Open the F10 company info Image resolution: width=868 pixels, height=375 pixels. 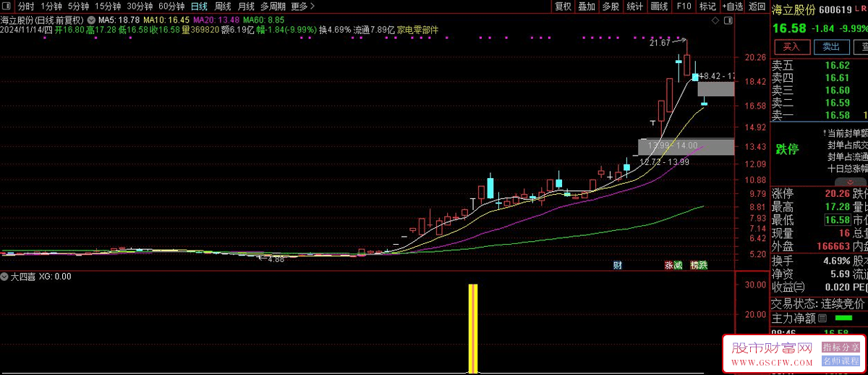684,7
